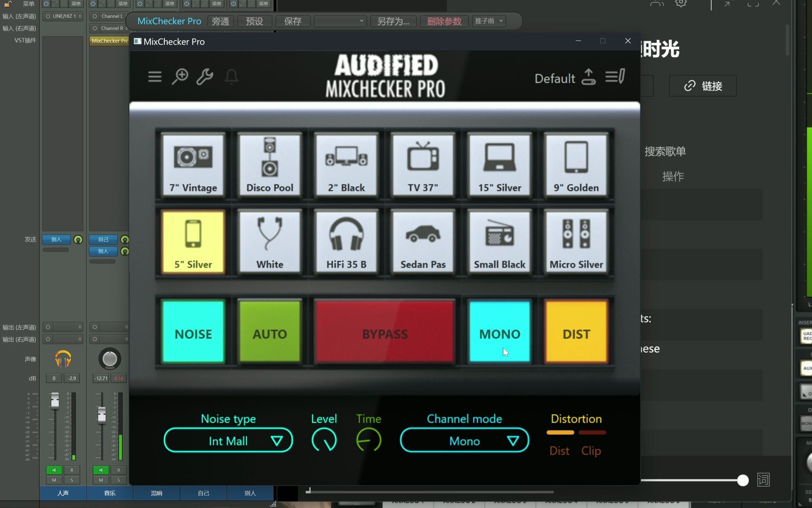This screenshot has width=812, height=508.
Task: Open the MixChecker hamburger menu
Action: [155, 76]
